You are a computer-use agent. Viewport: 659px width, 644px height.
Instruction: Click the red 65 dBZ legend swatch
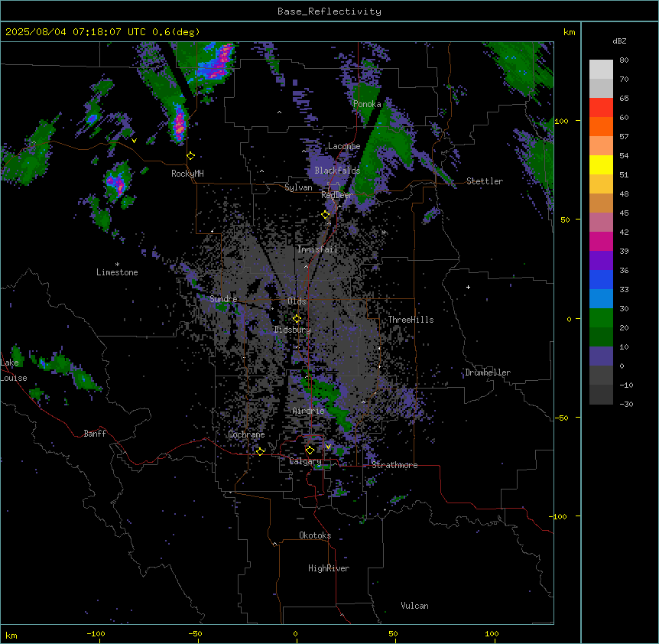click(601, 107)
